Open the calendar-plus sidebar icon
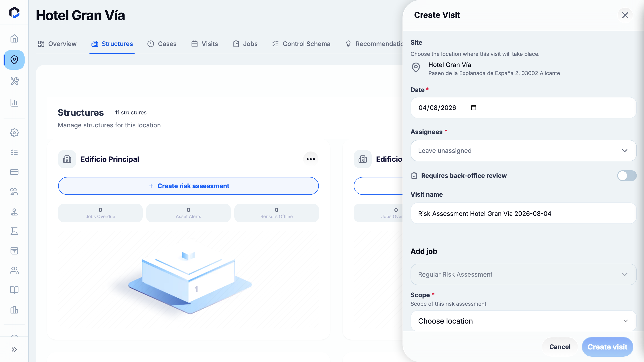 pyautogui.click(x=14, y=250)
